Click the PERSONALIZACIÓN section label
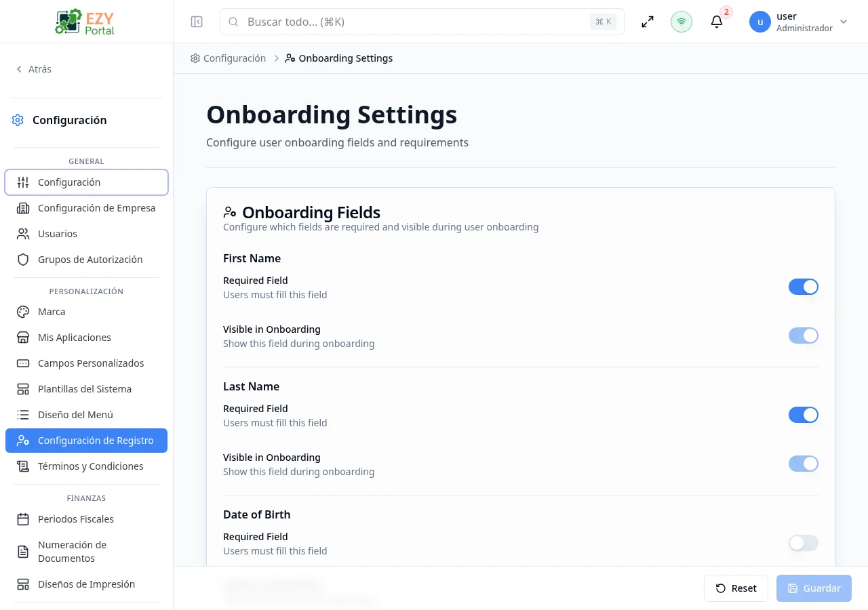Image resolution: width=868 pixels, height=610 pixels. (x=86, y=291)
